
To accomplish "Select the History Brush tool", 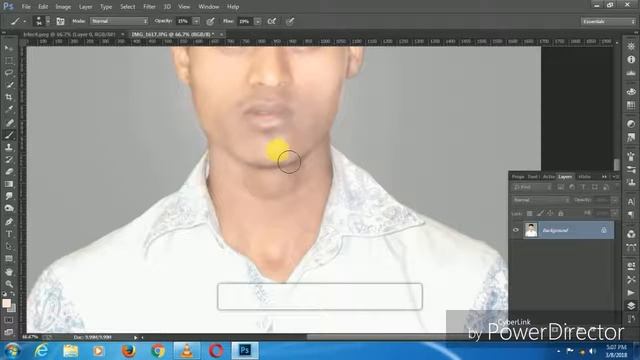I will click(9, 159).
